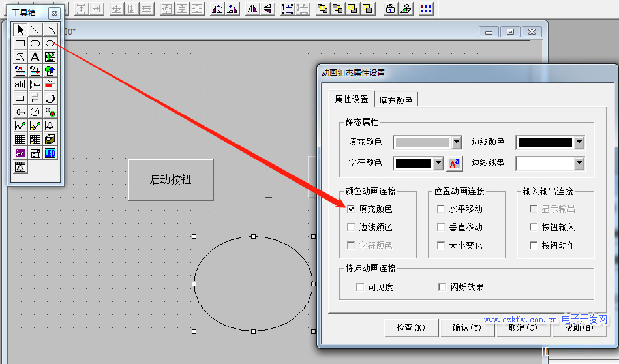This screenshot has width=619, height=364.
Task: Click the 确认(Y) button
Action: pyautogui.click(x=466, y=327)
